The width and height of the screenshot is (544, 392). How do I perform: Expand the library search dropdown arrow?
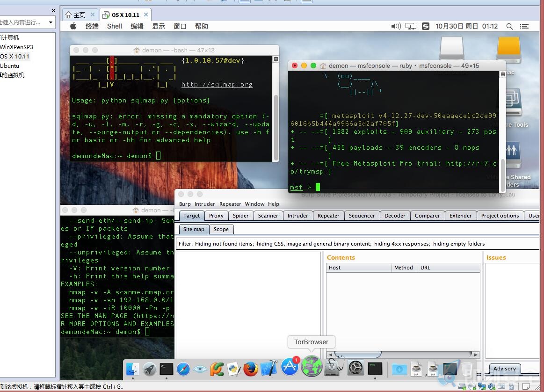(51, 22)
